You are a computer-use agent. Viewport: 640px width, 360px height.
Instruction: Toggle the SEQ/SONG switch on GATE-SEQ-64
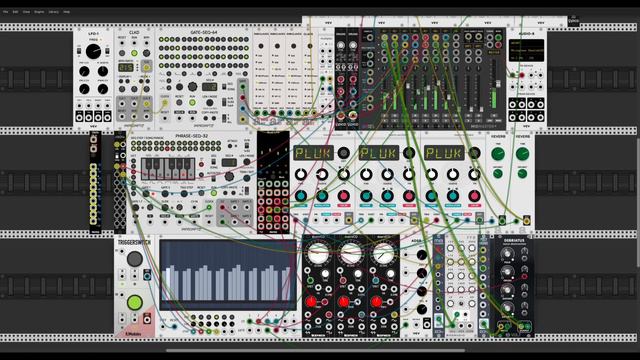click(225, 87)
